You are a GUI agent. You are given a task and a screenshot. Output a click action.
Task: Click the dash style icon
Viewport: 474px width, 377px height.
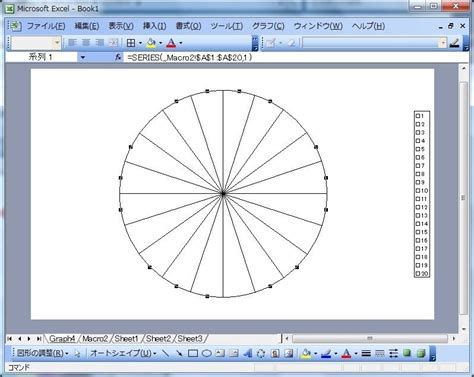tap(380, 353)
